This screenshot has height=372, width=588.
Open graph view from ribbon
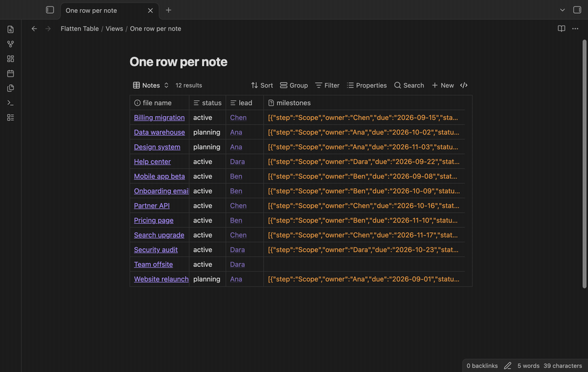10,44
